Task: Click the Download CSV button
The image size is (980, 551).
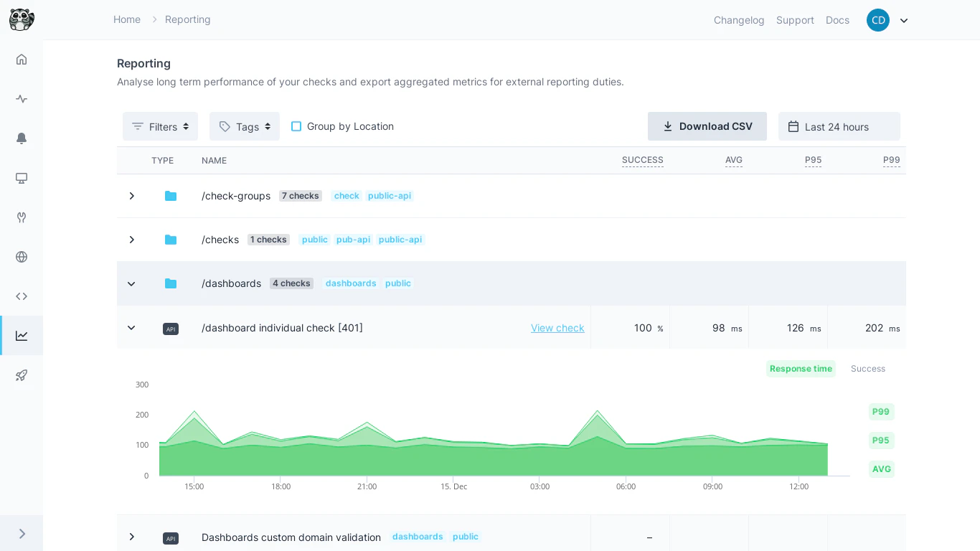Action: 707,126
